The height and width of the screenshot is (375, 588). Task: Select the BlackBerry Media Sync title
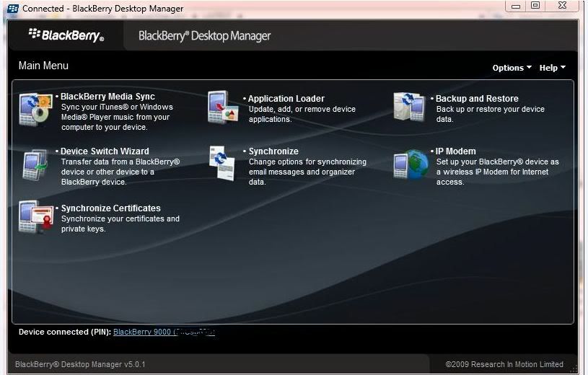coord(107,97)
